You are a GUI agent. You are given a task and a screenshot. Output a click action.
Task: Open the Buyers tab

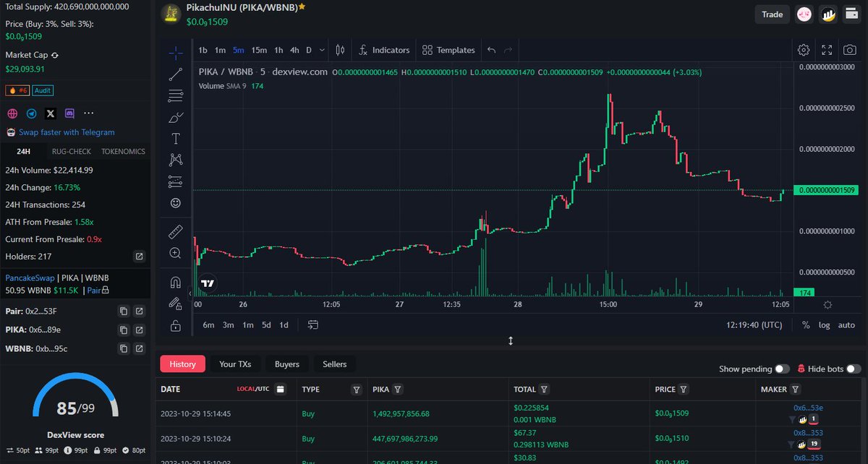287,364
